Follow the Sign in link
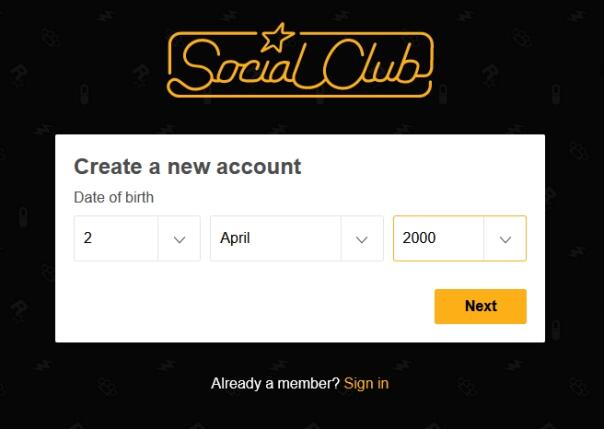604x429 pixels. [366, 383]
